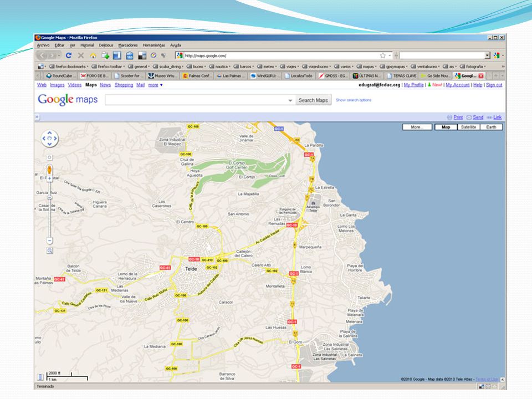This screenshot has height=399, width=532.
Task: Switch to the RoundCube tab
Action: 59,76
